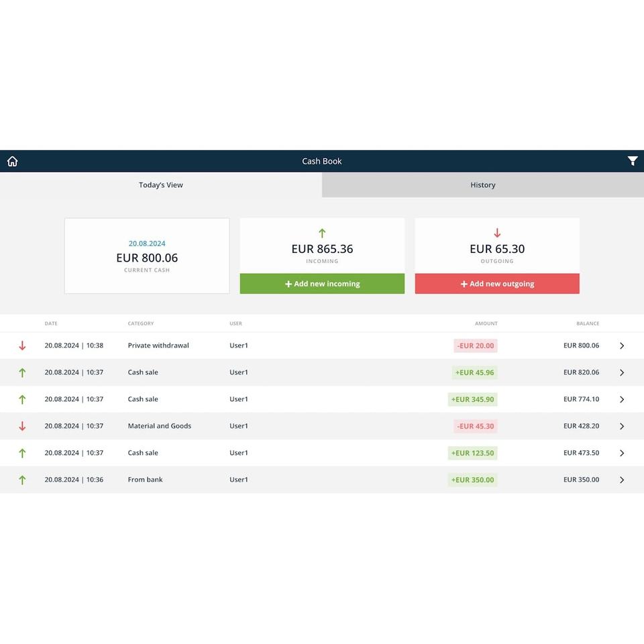Screen dimensions: 644x644
Task: Open the filter funnel icon
Action: pos(633,161)
